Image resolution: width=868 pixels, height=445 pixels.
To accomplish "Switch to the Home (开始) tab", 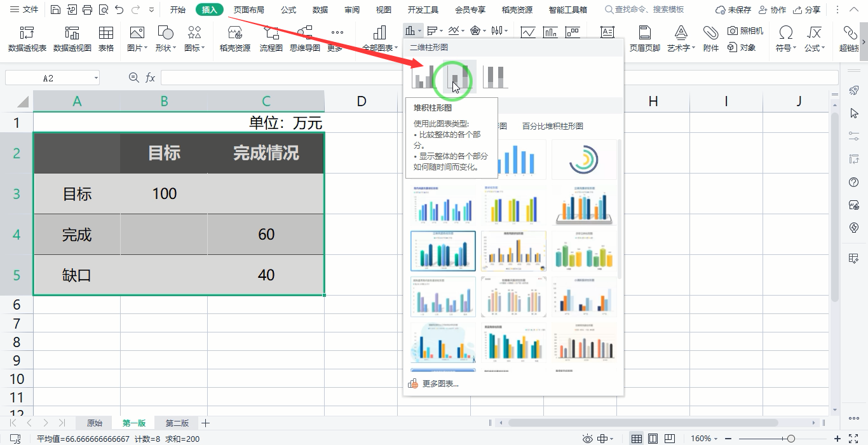I will [178, 10].
